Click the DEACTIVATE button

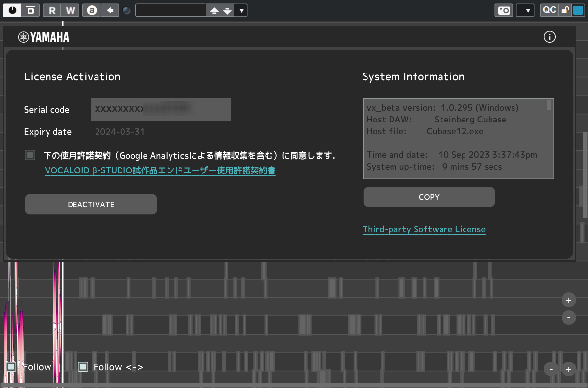click(x=91, y=204)
